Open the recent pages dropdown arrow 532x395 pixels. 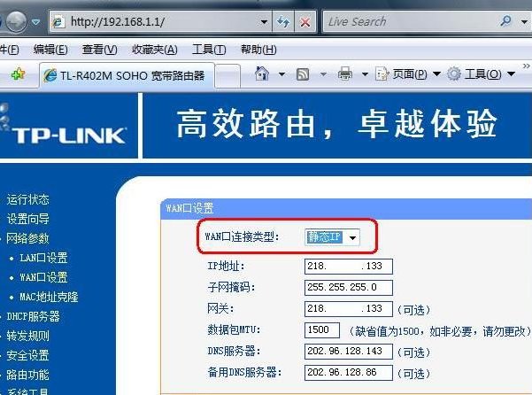[35, 22]
